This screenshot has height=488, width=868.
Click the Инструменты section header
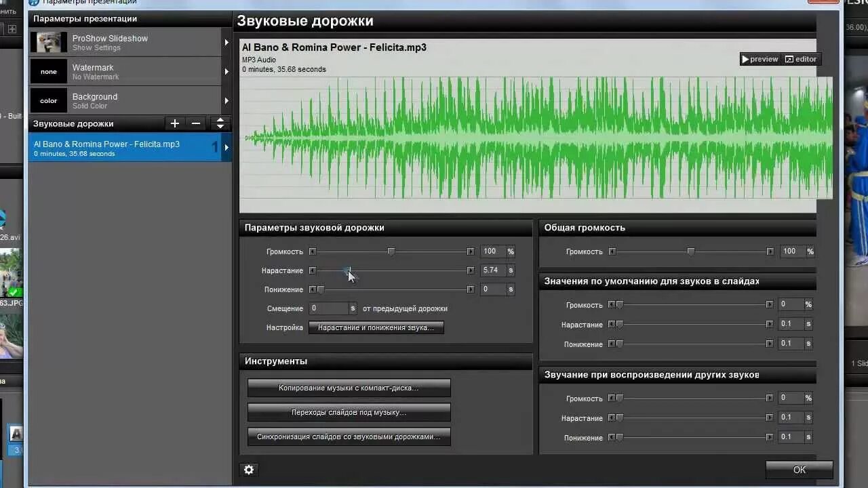pos(386,361)
